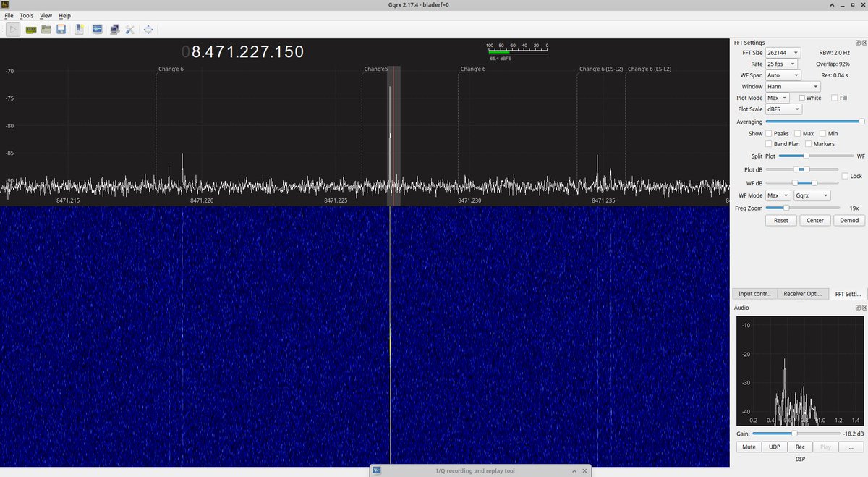This screenshot has height=477, width=868.
Task: Adjust the Averaging slider
Action: (x=815, y=122)
